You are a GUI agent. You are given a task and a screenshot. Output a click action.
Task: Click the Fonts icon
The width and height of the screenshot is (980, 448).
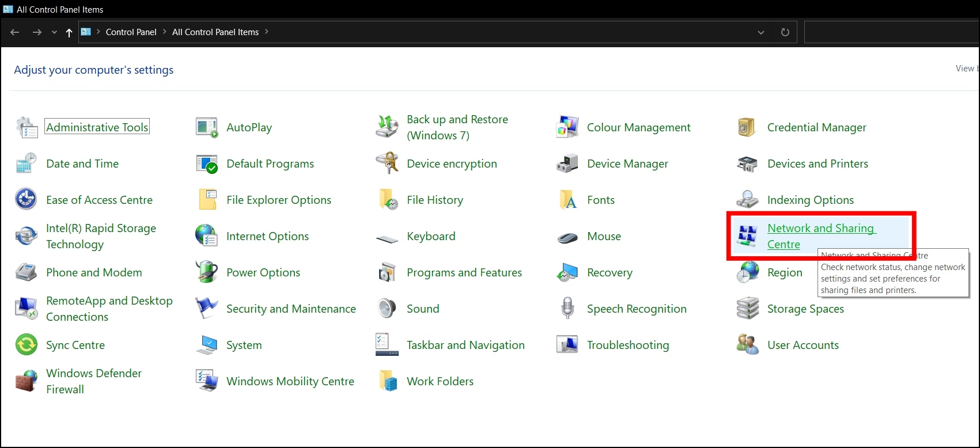click(x=567, y=200)
